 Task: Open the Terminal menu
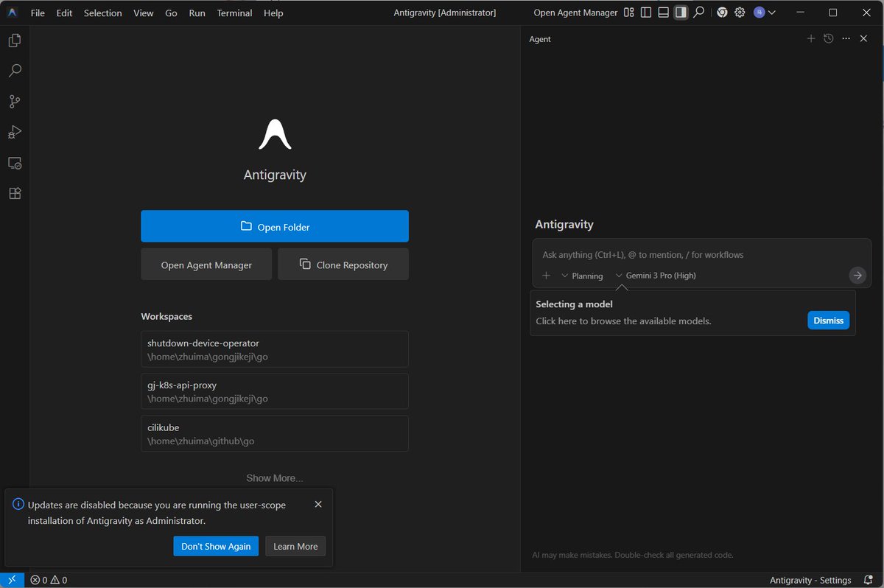point(234,13)
